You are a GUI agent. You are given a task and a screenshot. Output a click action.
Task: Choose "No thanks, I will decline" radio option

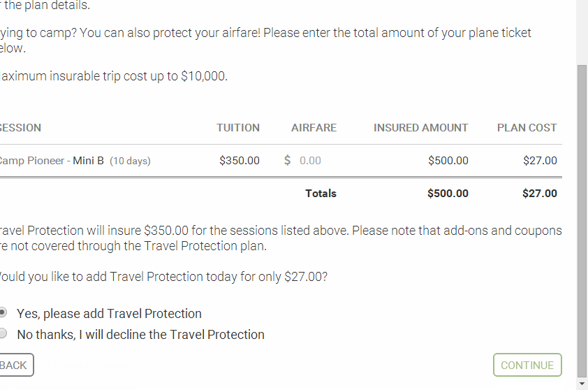click(3, 334)
